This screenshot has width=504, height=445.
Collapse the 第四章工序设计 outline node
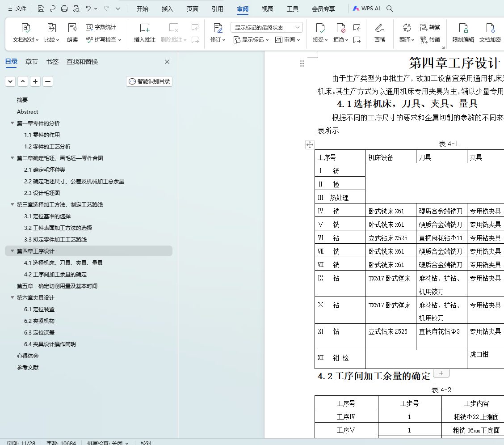pyautogui.click(x=12, y=250)
